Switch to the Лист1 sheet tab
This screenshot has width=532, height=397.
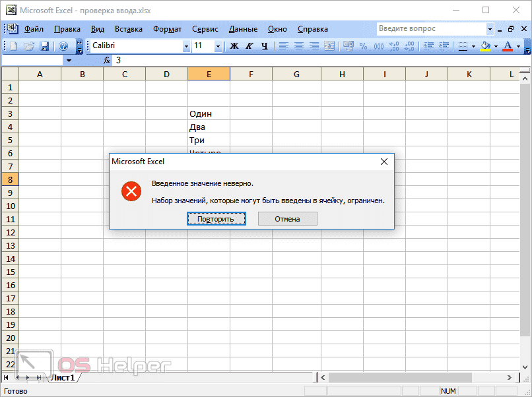coord(64,377)
